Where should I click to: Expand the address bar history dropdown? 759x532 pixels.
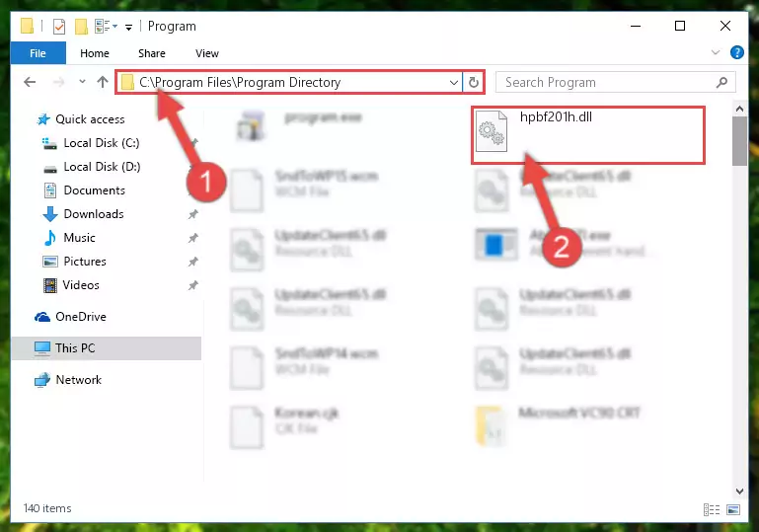point(454,83)
